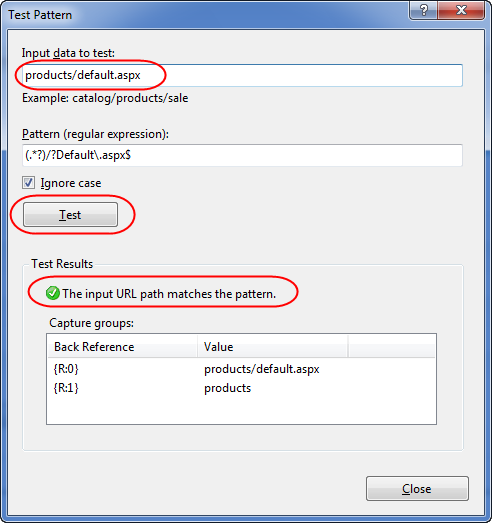Toggle the Ignore case checkbox
Screen dimensions: 492x523
pos(28,183)
